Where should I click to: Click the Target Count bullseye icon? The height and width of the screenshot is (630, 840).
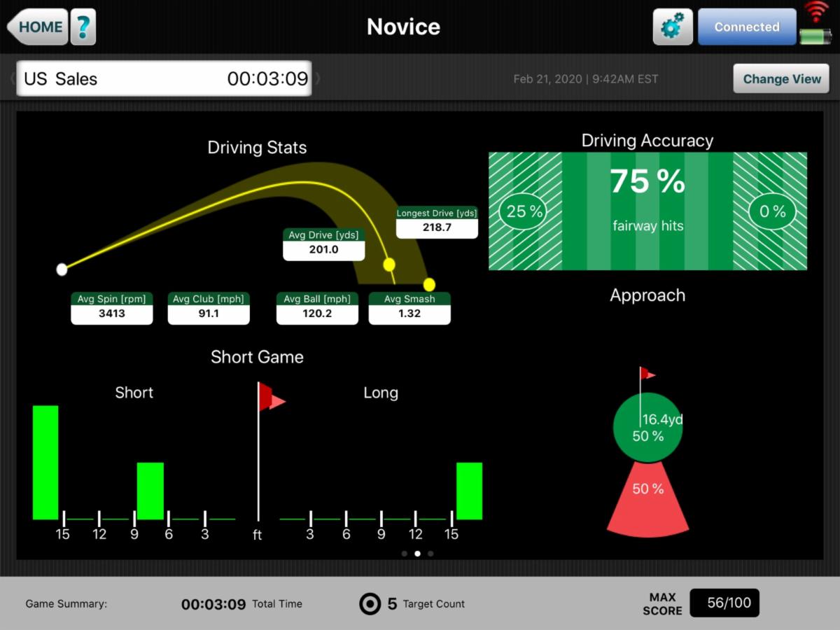coord(371,603)
